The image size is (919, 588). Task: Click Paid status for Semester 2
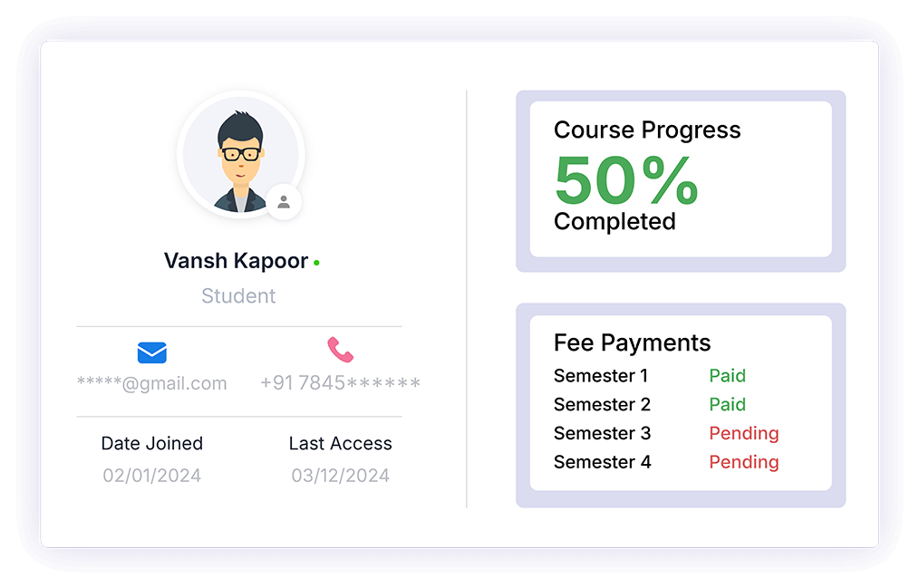click(x=727, y=405)
